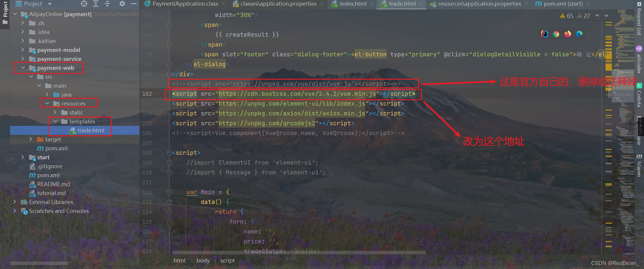
Task: Fold the var Main block at line 112
Action: click(169, 192)
